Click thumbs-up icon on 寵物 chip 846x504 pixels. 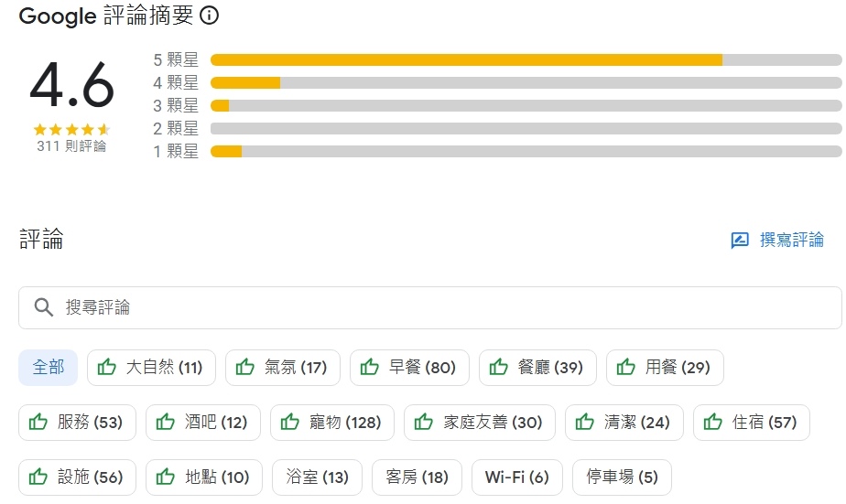(x=290, y=423)
